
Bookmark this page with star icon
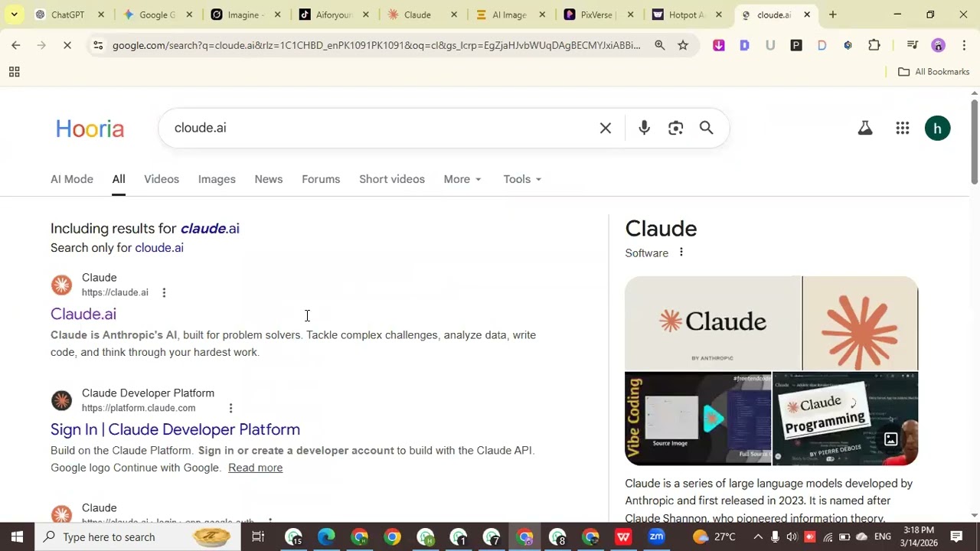(683, 45)
